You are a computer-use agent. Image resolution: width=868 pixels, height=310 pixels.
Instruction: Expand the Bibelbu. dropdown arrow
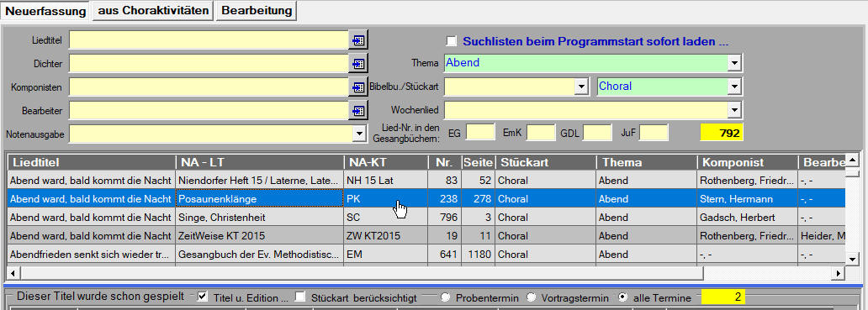[x=580, y=87]
